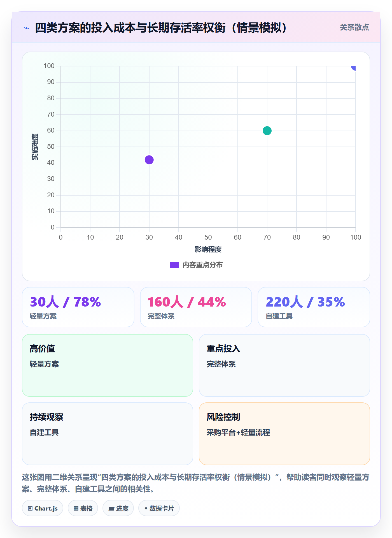The height and width of the screenshot is (538, 392).
Task: Select the 数据卡片 tag chip
Action: [159, 508]
